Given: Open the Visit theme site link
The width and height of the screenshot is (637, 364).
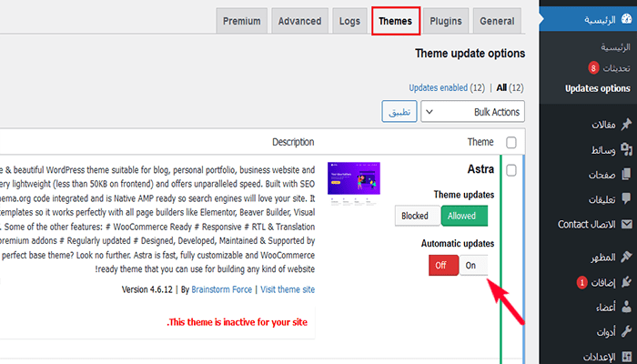Looking at the screenshot, I should click(x=287, y=289).
